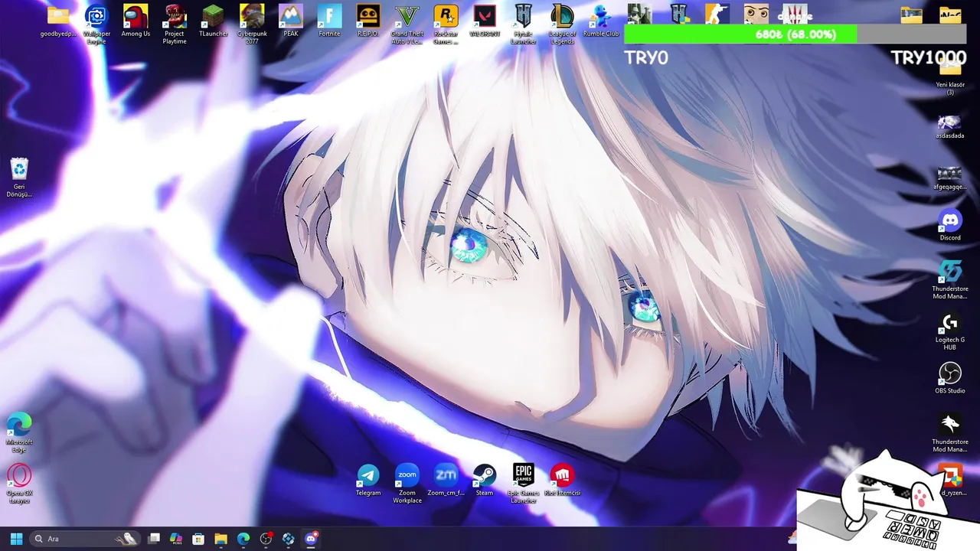Open Microsoft 365 Copilot from taskbar

[176, 539]
